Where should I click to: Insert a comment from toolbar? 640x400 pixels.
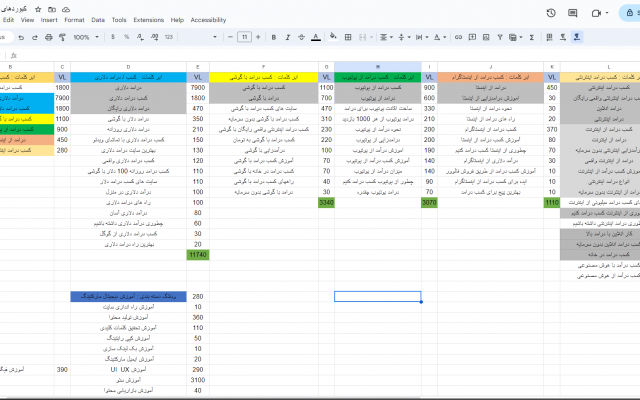[472, 37]
